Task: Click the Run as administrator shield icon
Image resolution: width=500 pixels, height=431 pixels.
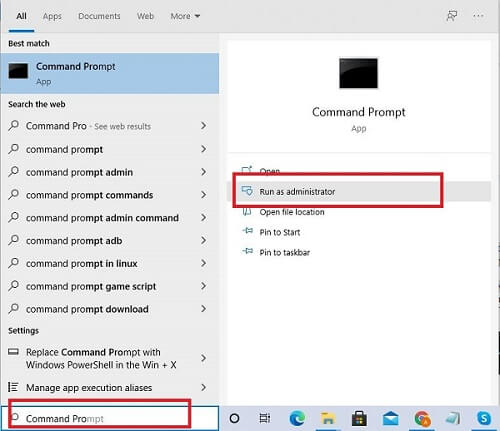Action: click(x=247, y=191)
